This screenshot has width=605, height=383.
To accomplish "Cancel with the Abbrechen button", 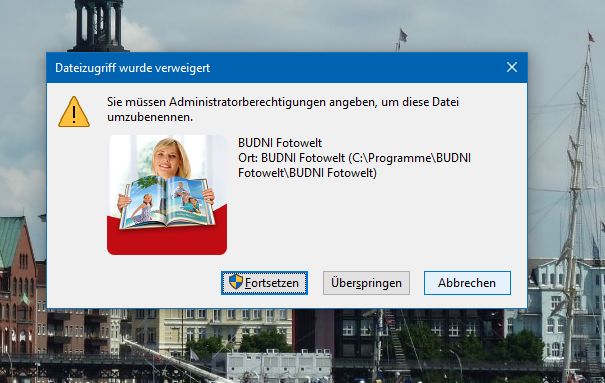I will (x=467, y=283).
